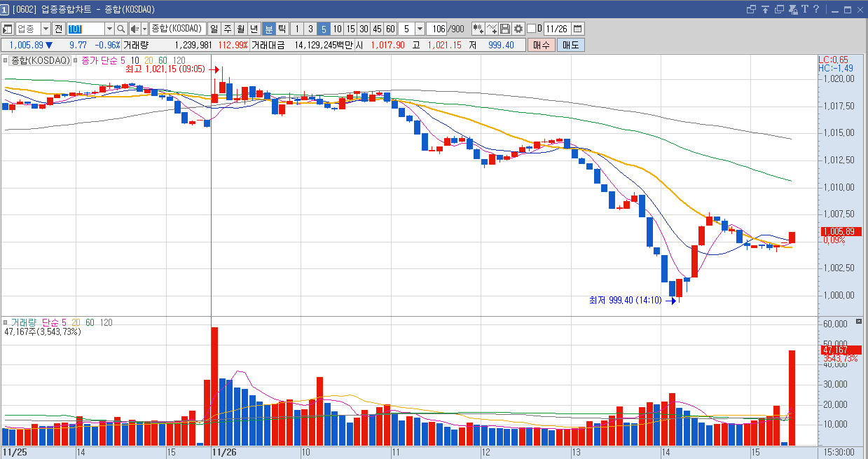Image resolution: width=868 pixels, height=459 pixels.
Task: Open chart settings gear icon
Action: coord(518,29)
